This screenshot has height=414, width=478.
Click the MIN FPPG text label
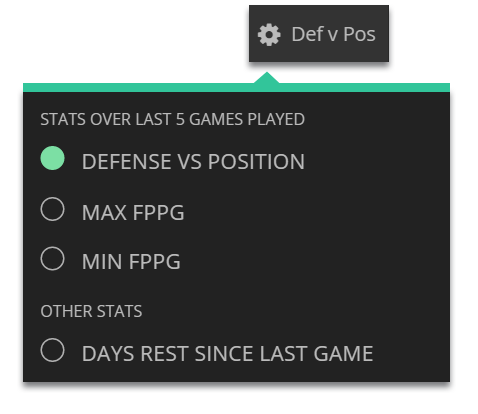pos(131,262)
